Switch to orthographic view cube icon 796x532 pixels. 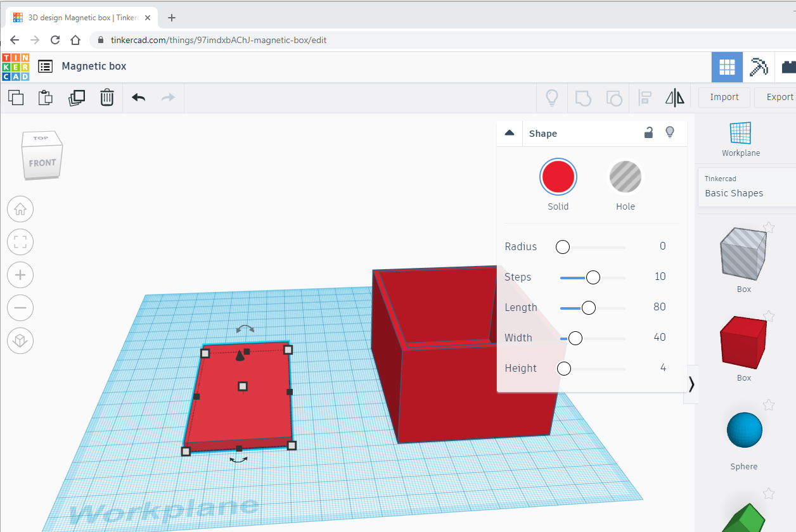20,341
